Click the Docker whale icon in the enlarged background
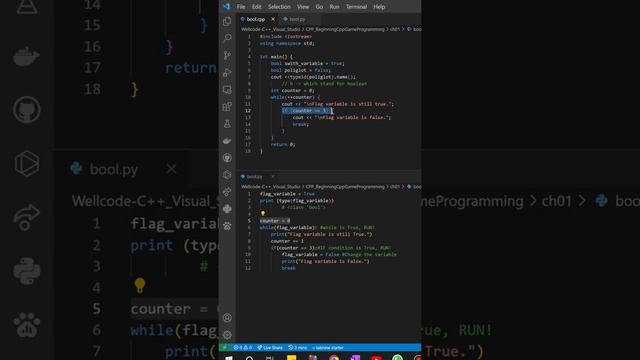 click(27, 56)
